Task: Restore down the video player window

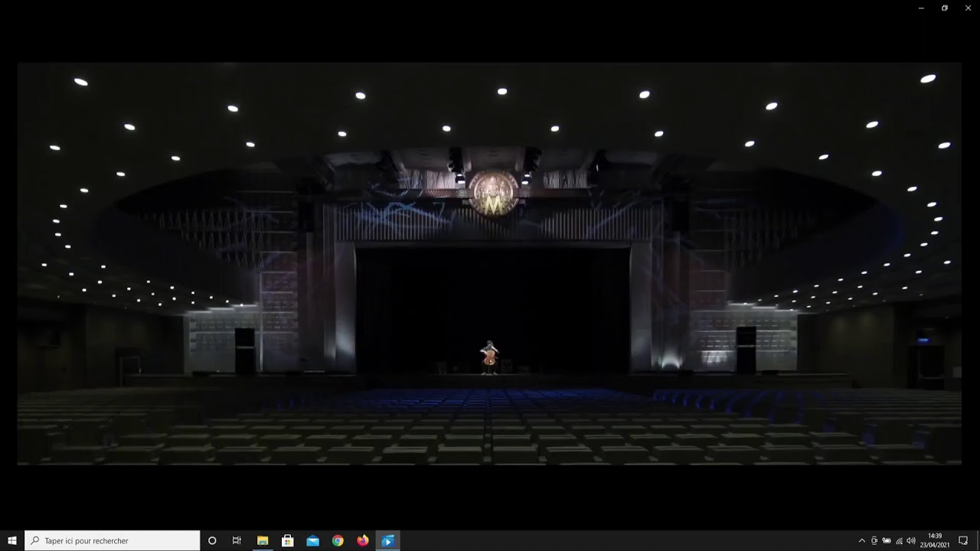Action: (945, 8)
